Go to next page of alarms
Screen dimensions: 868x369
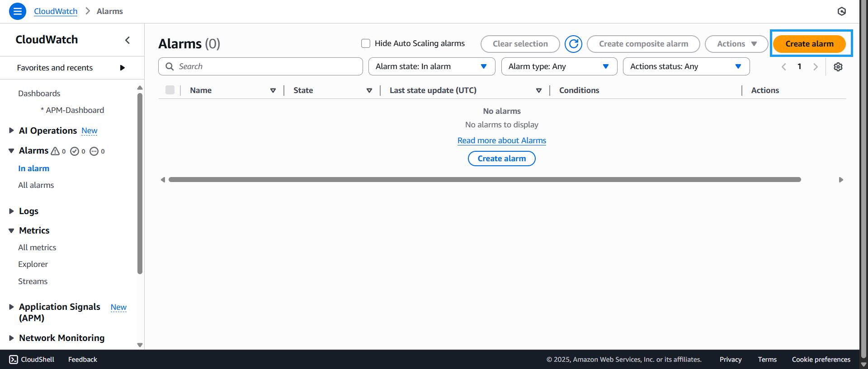(815, 67)
